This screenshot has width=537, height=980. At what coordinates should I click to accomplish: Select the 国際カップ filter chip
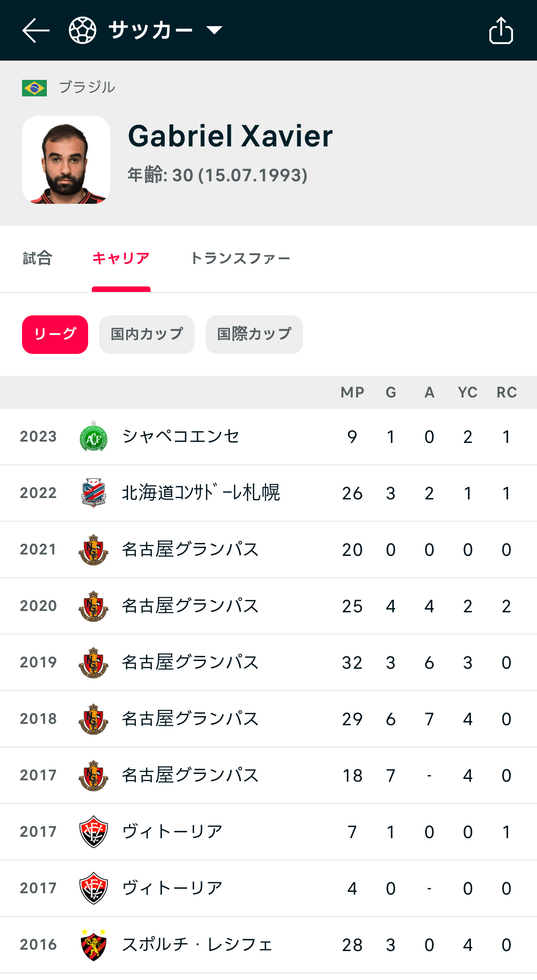click(x=254, y=334)
